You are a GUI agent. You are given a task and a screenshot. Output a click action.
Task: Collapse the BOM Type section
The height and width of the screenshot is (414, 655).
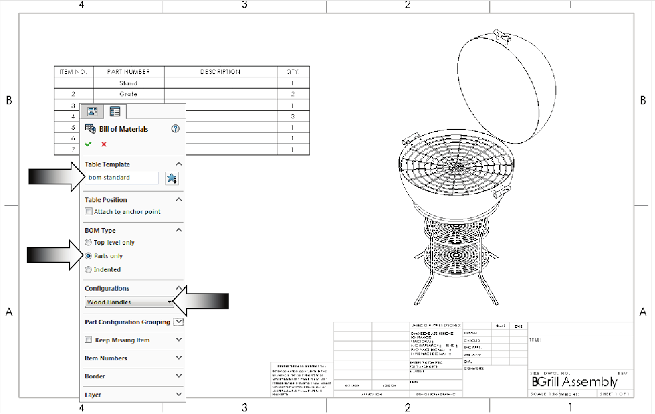[179, 230]
